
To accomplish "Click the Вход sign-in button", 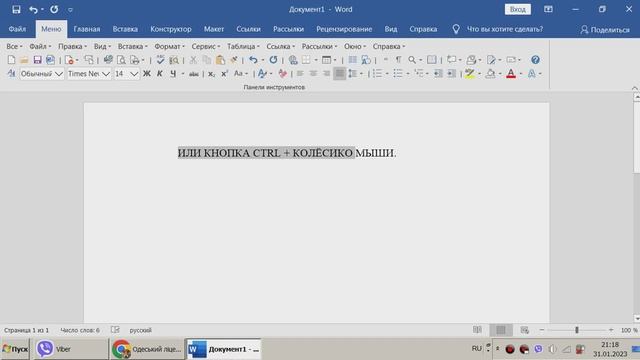I will 518,9.
